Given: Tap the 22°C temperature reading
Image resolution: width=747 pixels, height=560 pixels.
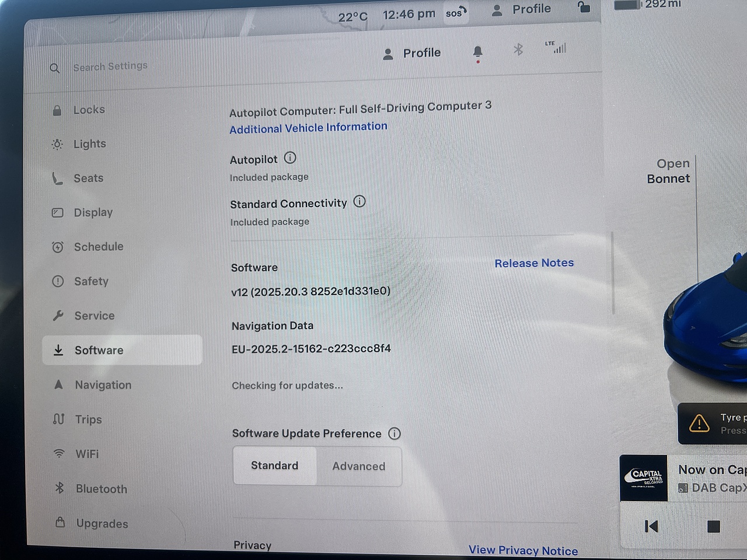Looking at the screenshot, I should (x=353, y=17).
